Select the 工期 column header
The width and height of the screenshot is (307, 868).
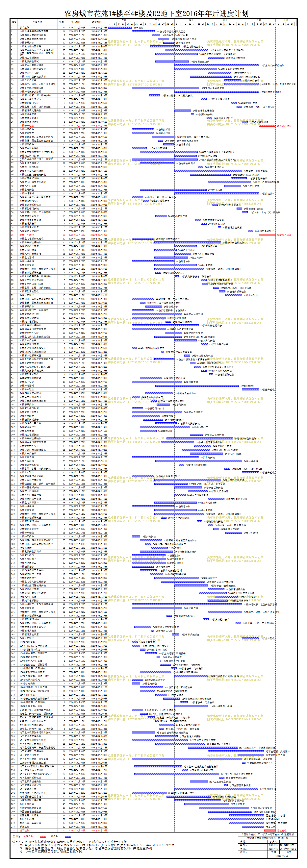(61, 22)
